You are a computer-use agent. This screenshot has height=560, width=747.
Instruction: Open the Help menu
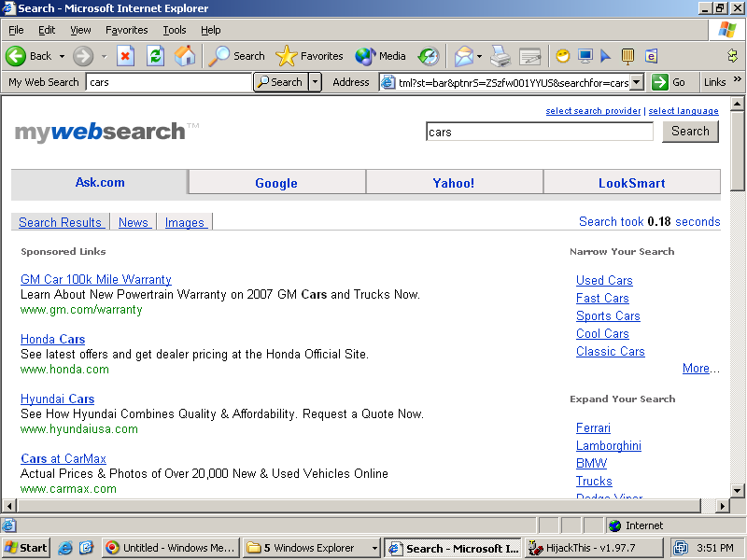coord(211,30)
